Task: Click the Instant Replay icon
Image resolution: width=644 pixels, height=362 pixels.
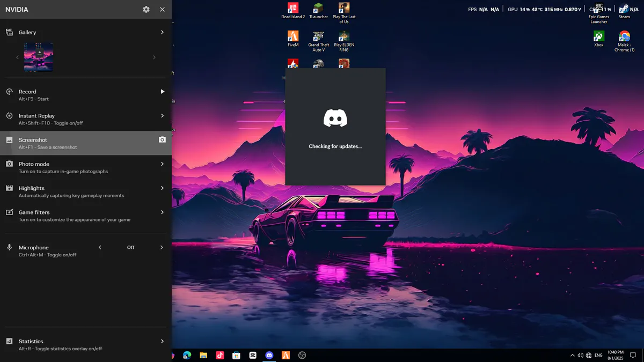Action: click(x=9, y=116)
